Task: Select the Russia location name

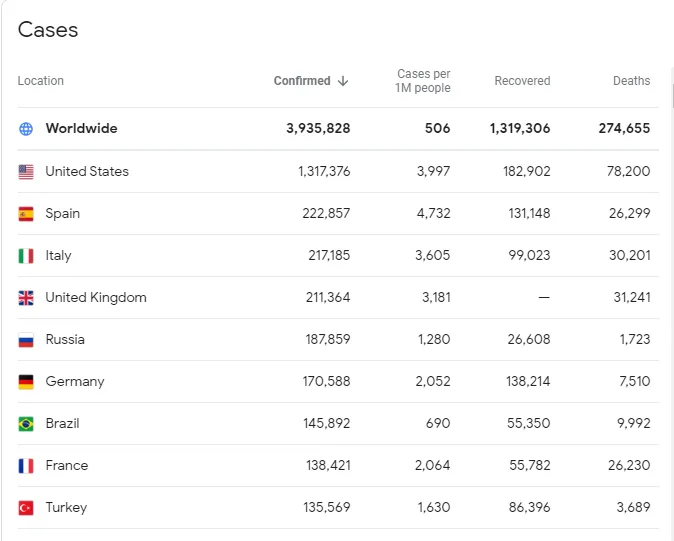Action: click(65, 339)
